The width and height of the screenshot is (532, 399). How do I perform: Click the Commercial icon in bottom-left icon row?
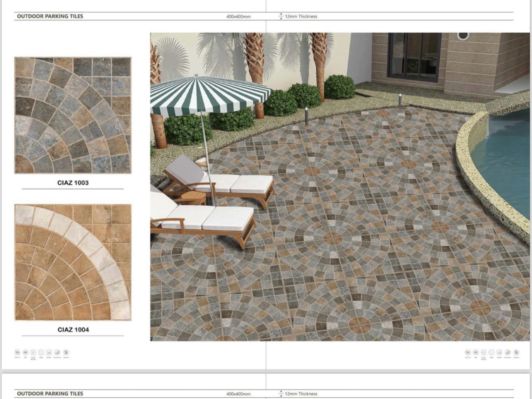click(57, 352)
